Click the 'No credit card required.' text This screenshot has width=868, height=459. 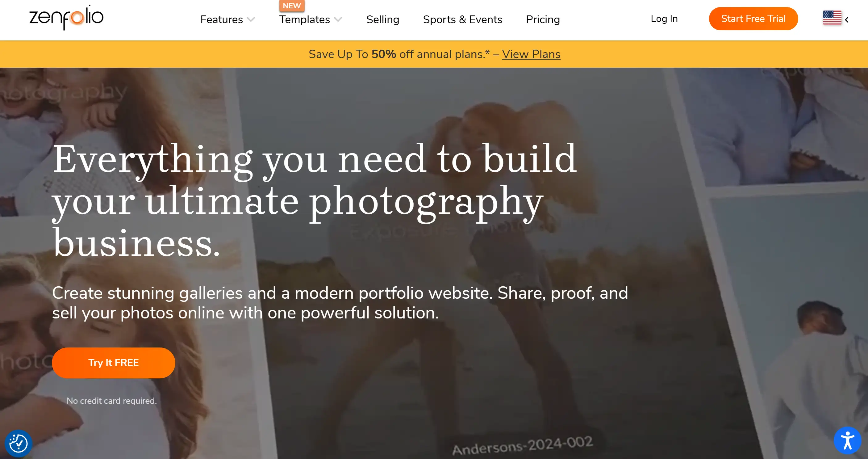(x=111, y=401)
